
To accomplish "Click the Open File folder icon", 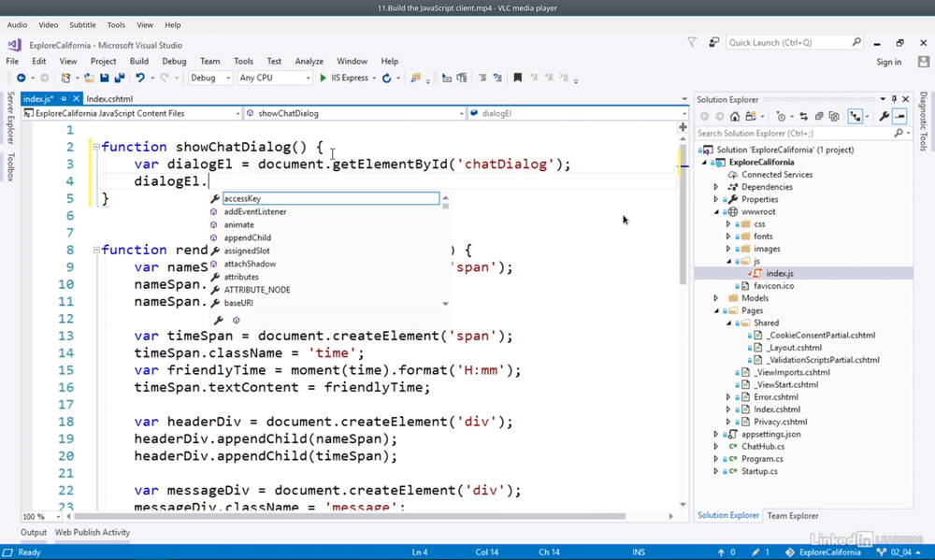I will [89, 79].
